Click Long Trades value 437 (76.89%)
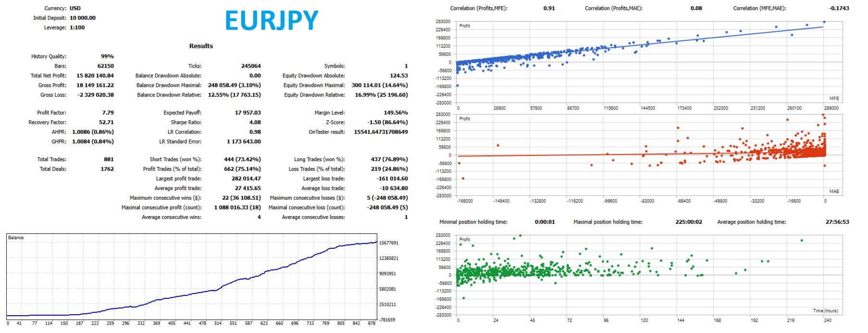Image resolution: width=868 pixels, height=333 pixels. 389,159
